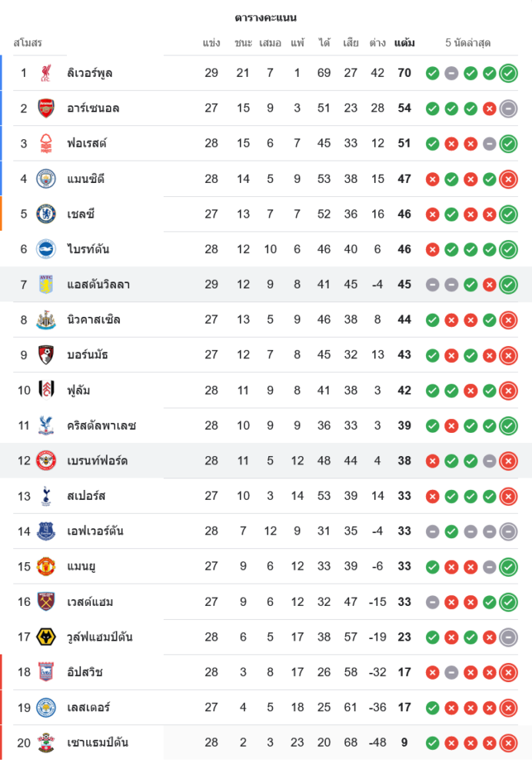Click Everton's latest match draw indicator
The height and width of the screenshot is (769, 532).
pos(507,531)
